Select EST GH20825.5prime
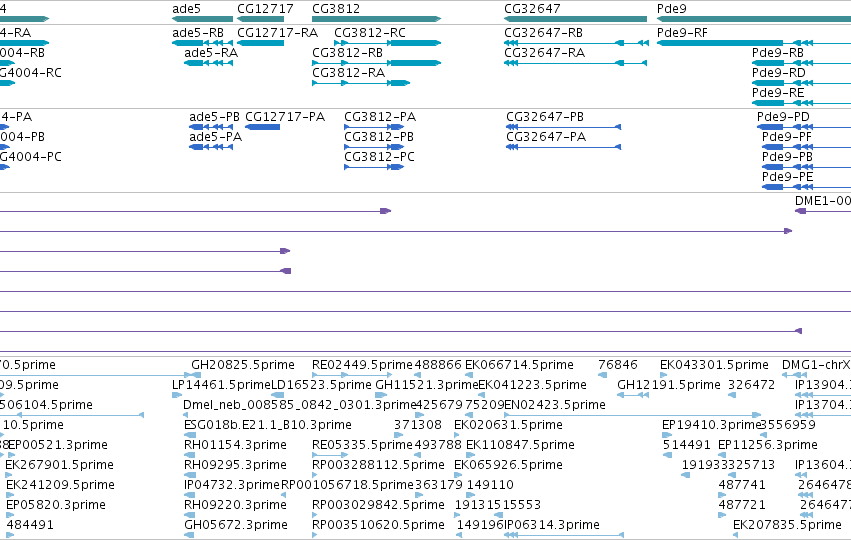The height and width of the screenshot is (540, 851). tap(243, 365)
